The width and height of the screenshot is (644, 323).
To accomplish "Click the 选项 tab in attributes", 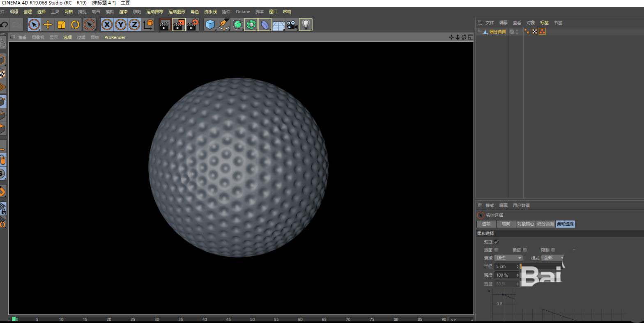I will 486,224.
